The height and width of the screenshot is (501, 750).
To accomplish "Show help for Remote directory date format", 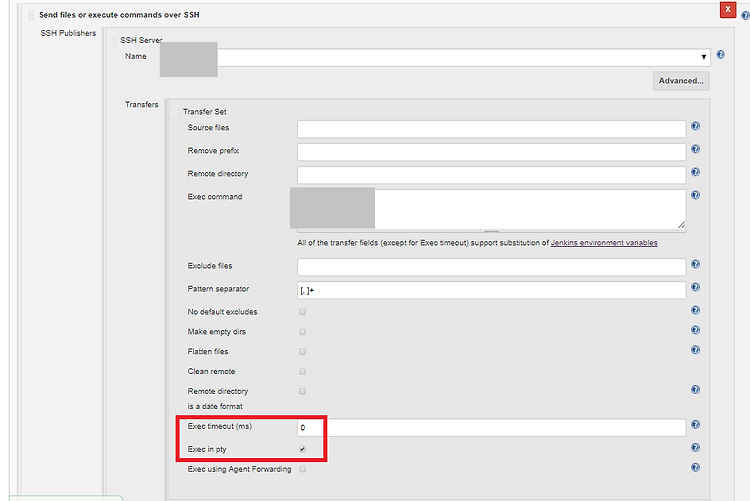I will (x=695, y=390).
